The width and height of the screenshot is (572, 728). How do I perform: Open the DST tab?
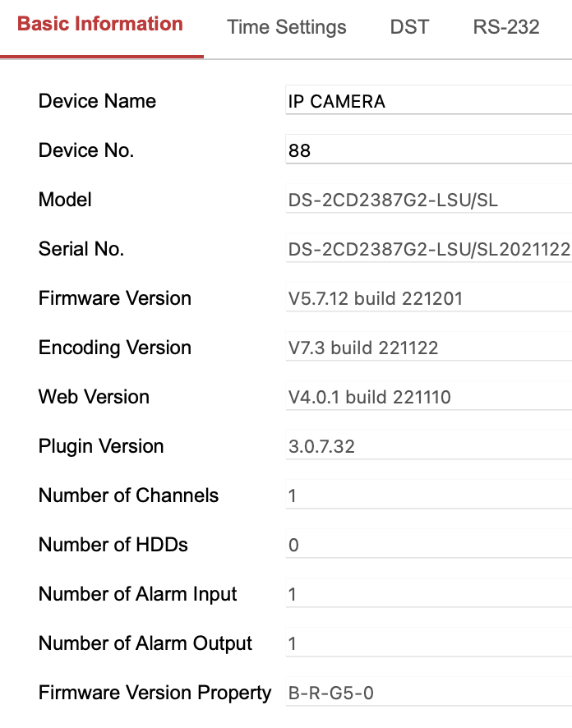(409, 27)
